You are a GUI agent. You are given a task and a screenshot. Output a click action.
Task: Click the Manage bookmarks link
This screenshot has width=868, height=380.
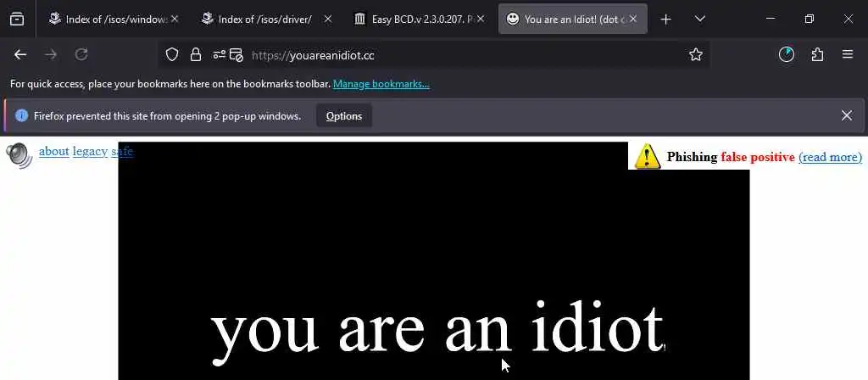[x=381, y=84]
